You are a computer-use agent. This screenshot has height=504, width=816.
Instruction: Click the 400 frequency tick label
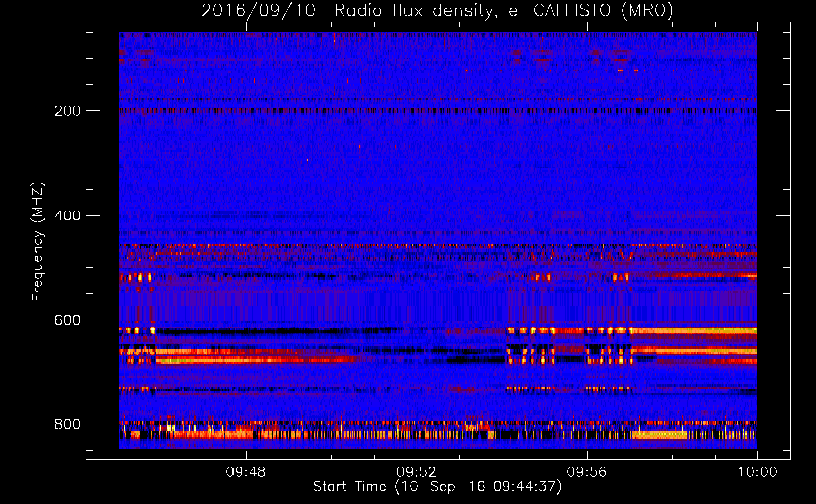pyautogui.click(x=68, y=216)
